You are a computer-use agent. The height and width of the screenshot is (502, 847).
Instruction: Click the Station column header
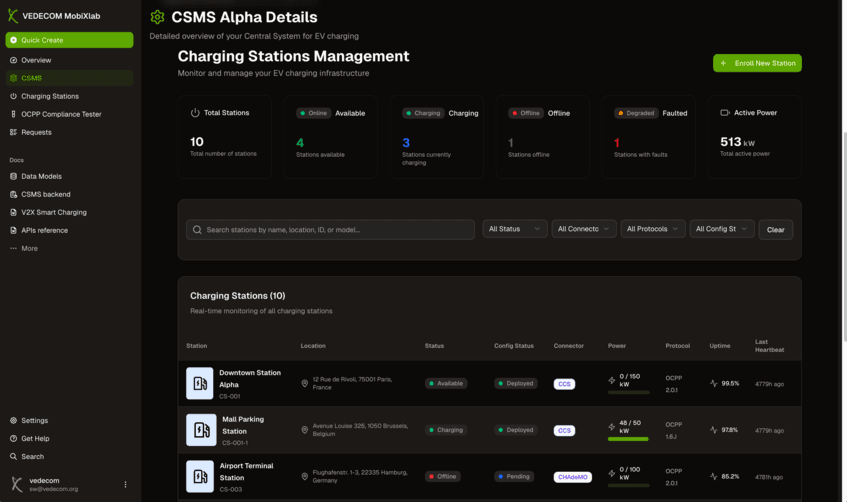[x=197, y=346]
